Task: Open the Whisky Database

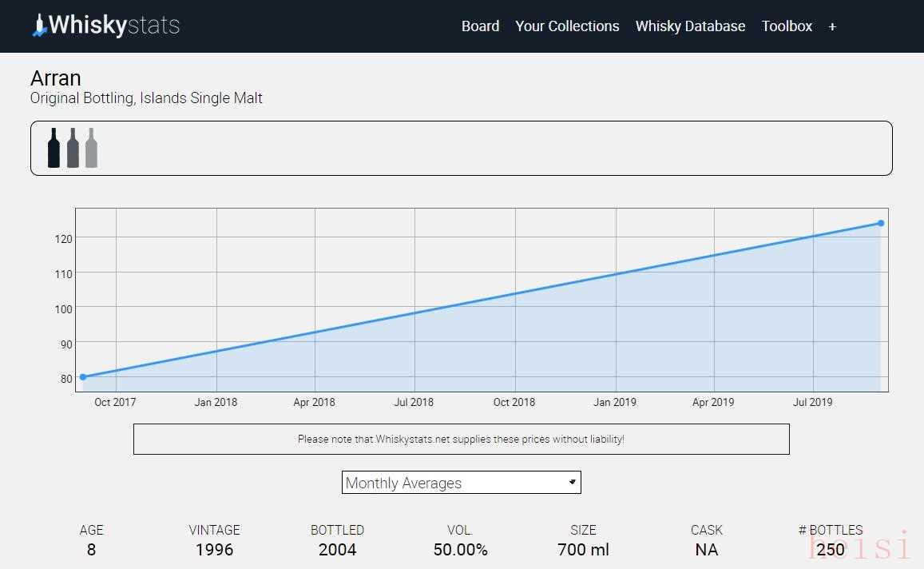Action: click(690, 26)
